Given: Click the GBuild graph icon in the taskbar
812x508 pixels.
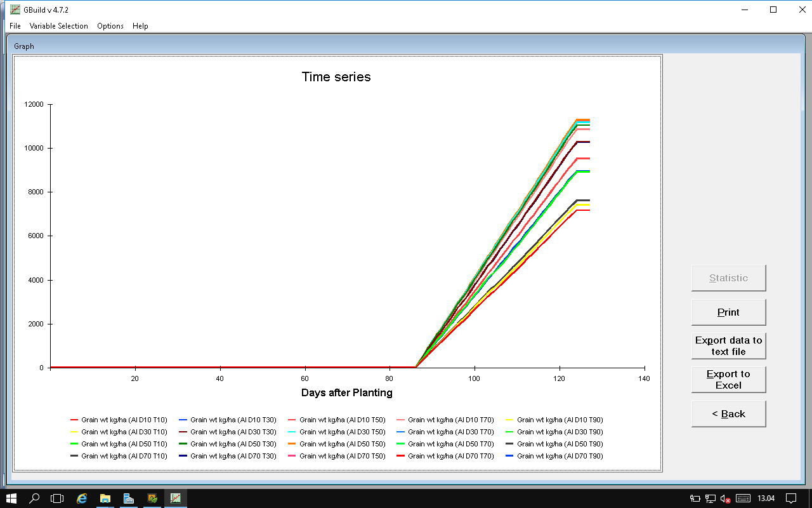Looking at the screenshot, I should click(x=175, y=498).
